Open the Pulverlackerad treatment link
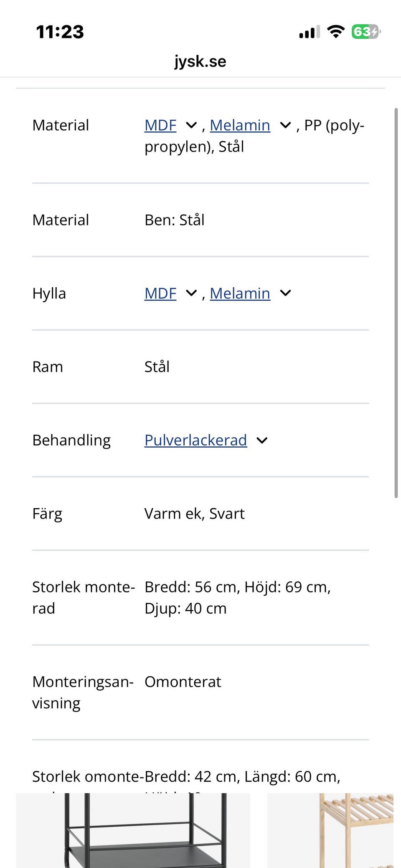The height and width of the screenshot is (868, 401). pyautogui.click(x=195, y=440)
